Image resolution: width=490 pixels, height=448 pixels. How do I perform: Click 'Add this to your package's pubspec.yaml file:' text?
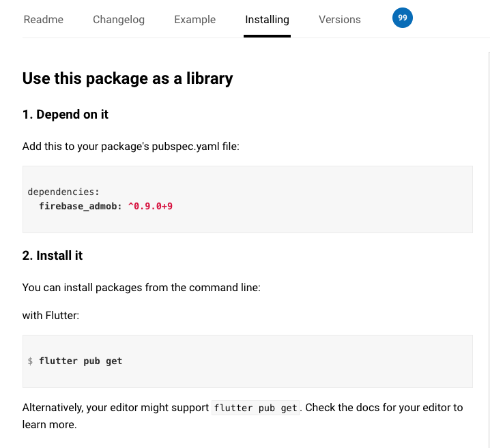click(x=130, y=147)
